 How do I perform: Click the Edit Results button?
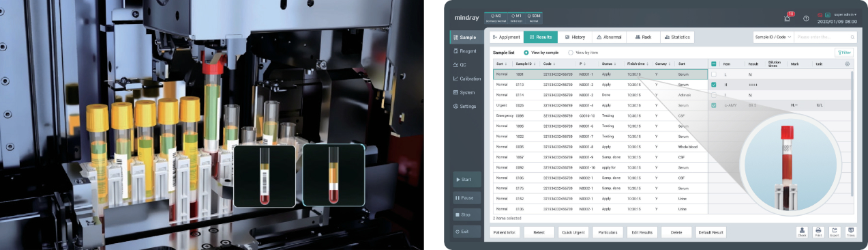[x=642, y=232]
